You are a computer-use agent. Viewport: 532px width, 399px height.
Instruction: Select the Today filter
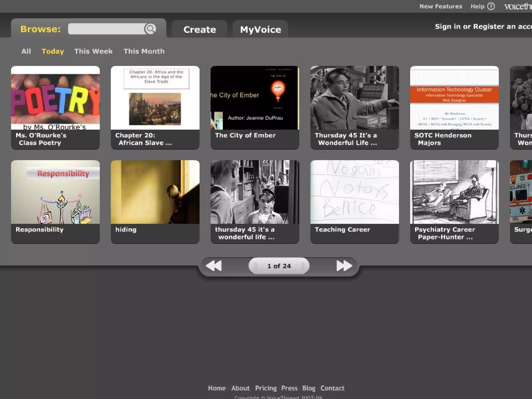point(53,51)
